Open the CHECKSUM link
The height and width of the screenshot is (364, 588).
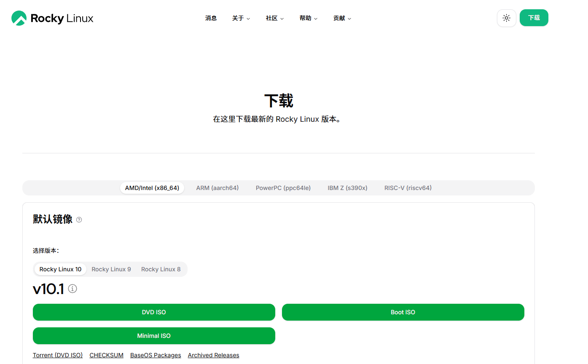(106, 355)
